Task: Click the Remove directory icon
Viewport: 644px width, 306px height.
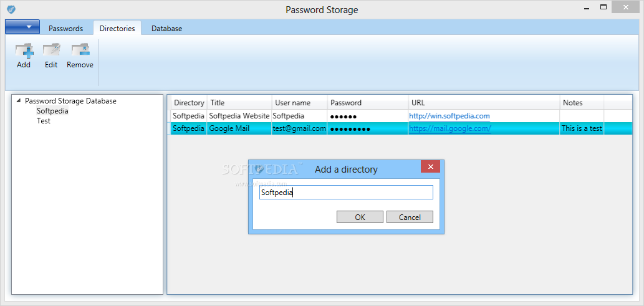Action: 80,50
